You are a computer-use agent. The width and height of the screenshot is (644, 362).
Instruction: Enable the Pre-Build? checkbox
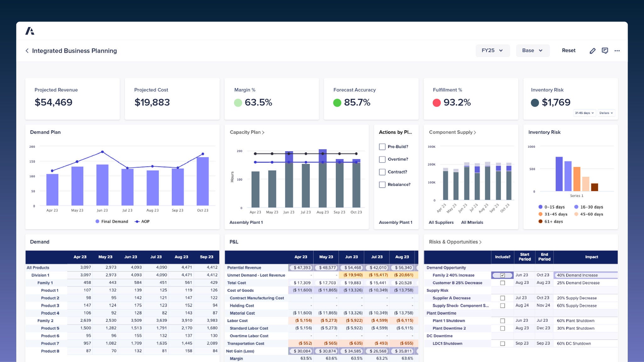pyautogui.click(x=382, y=147)
